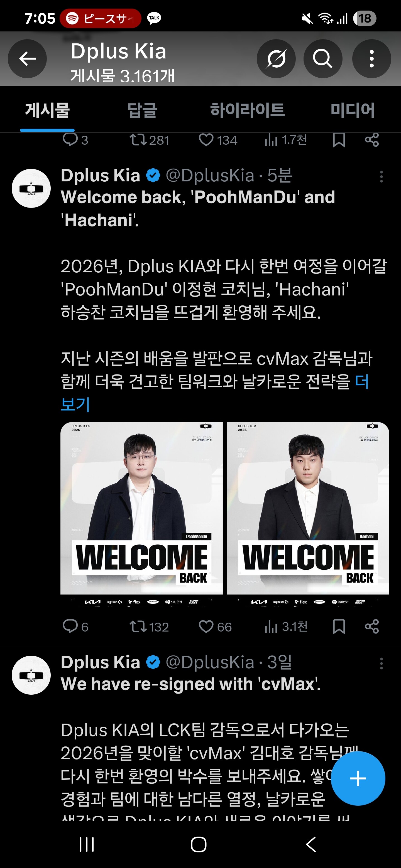Repost the Welcome back post with 132 reposts

[149, 627]
